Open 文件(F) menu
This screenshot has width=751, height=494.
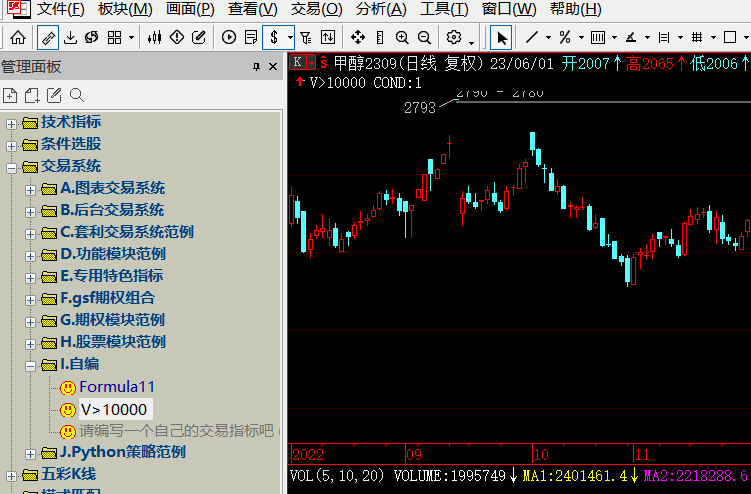[60, 9]
